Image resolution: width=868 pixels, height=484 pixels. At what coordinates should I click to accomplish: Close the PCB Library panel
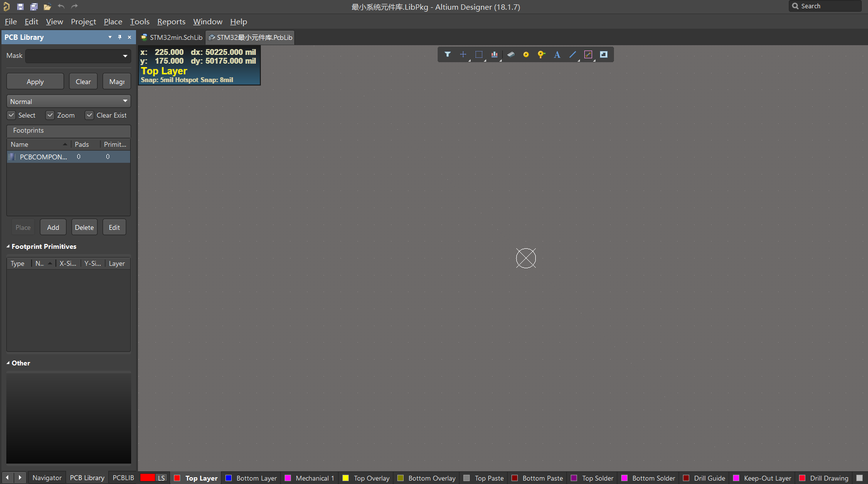click(x=129, y=37)
